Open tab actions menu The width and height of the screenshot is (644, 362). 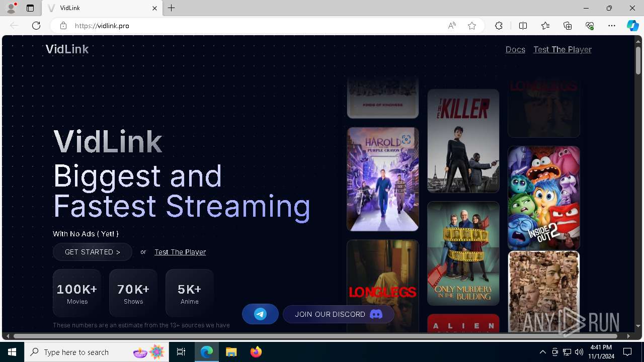pyautogui.click(x=30, y=8)
